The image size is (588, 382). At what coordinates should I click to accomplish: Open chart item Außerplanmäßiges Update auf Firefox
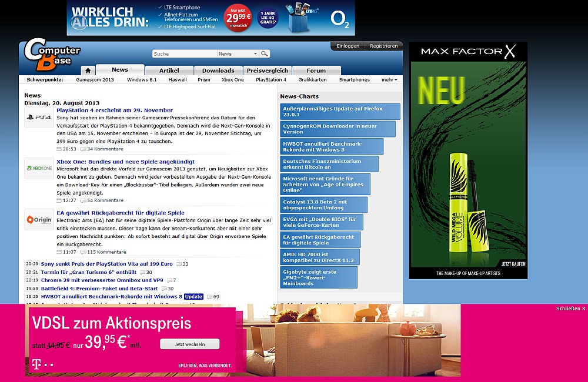pyautogui.click(x=340, y=112)
